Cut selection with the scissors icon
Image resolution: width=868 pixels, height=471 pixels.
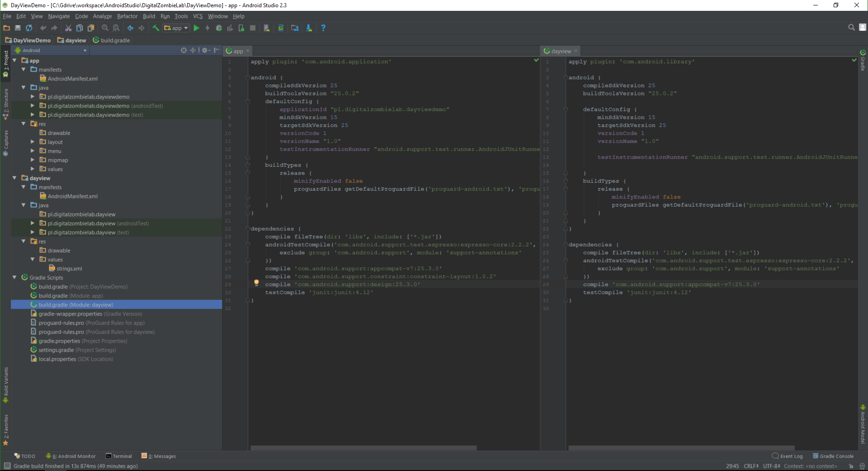68,28
